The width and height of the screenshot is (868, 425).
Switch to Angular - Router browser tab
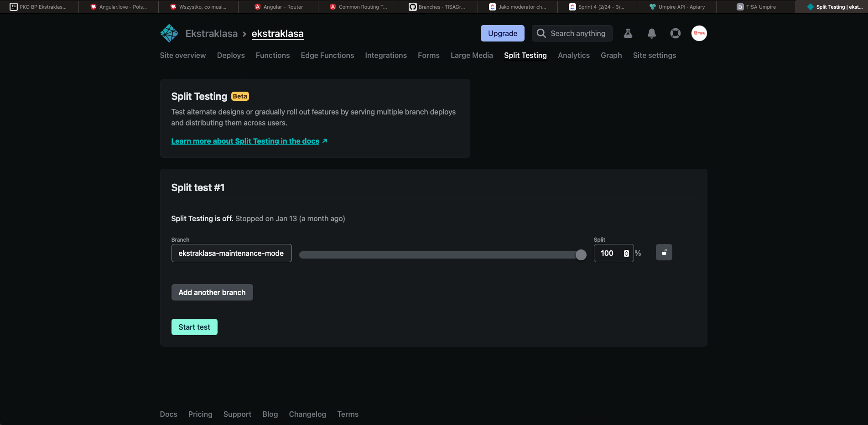click(279, 7)
